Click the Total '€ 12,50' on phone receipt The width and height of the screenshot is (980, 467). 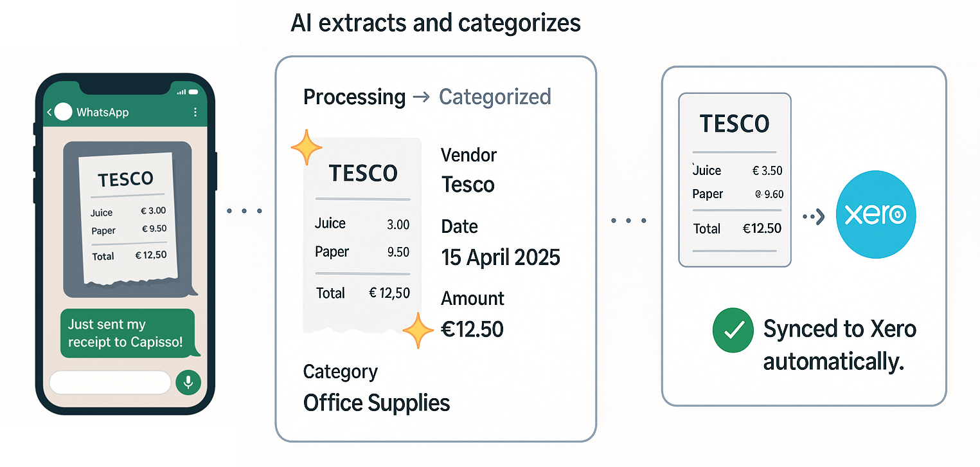pos(151,255)
